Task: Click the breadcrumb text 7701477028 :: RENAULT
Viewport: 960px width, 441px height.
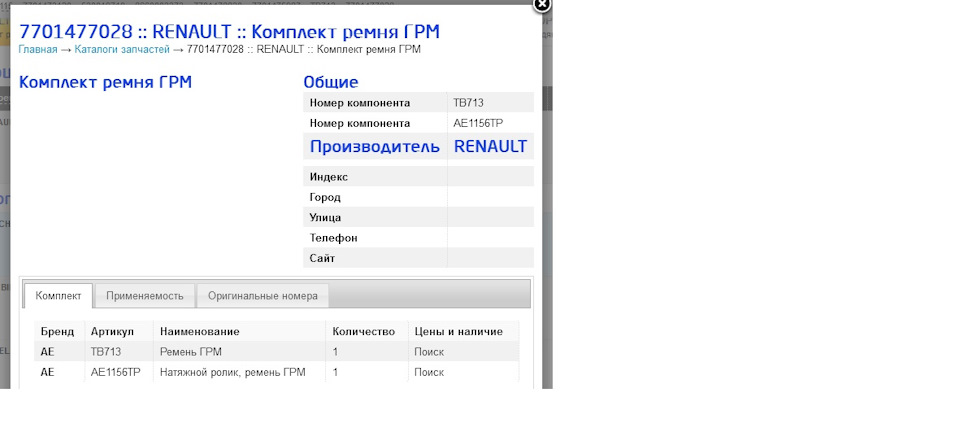Action: 246,50
